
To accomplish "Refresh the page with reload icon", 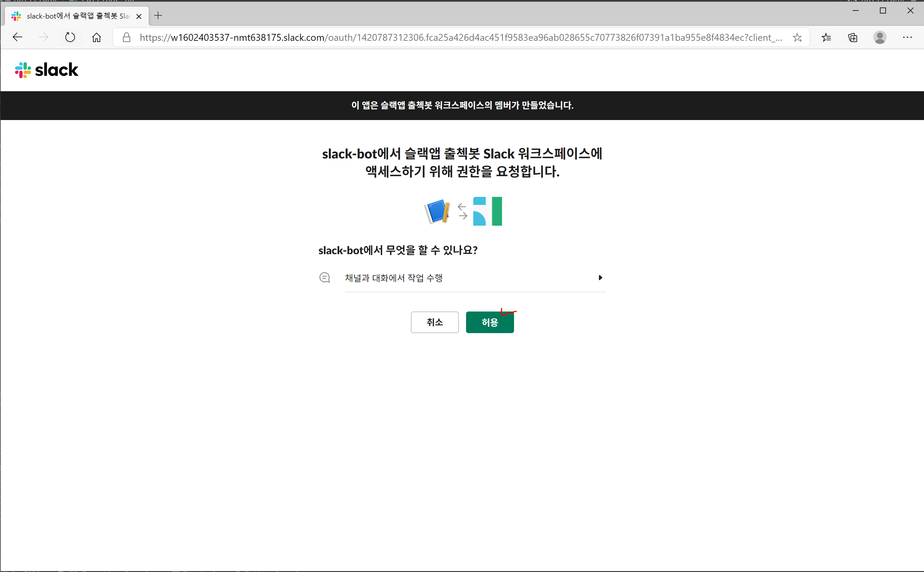I will point(70,37).
